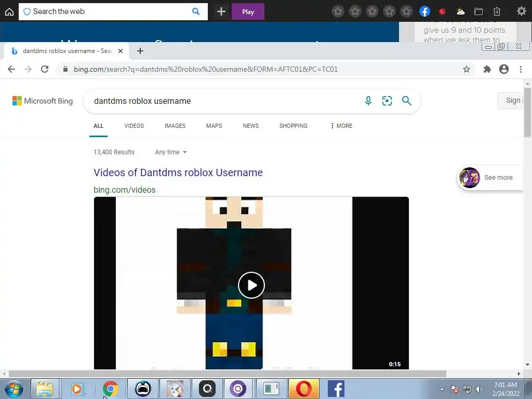Expand the MORE search categories menu
The height and width of the screenshot is (399, 532).
[341, 126]
